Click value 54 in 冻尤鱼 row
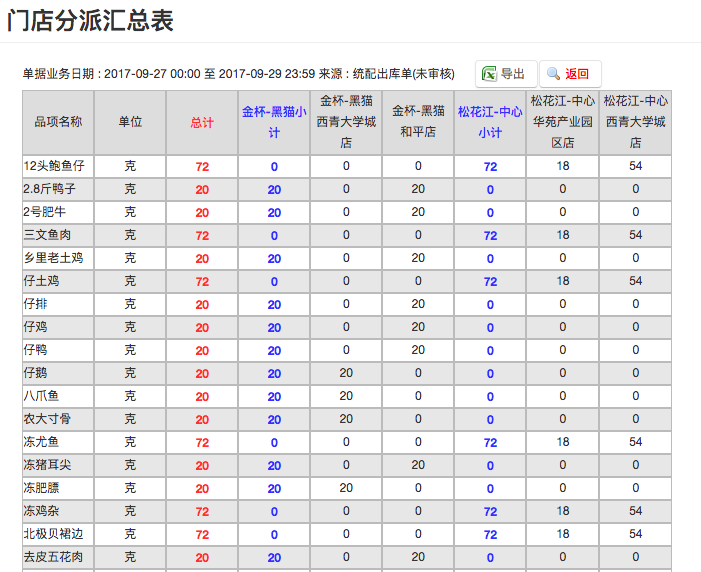 (635, 442)
